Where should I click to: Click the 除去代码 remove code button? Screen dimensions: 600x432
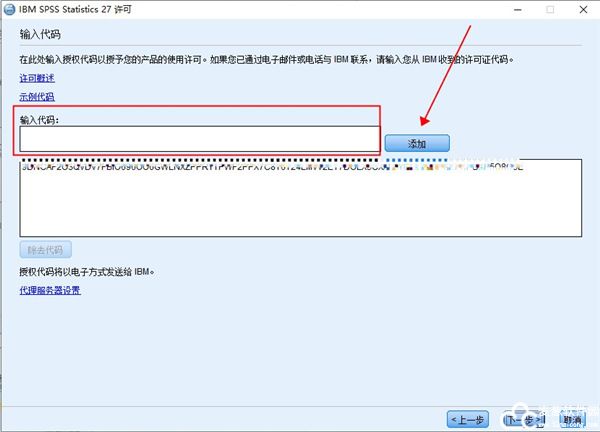click(46, 250)
